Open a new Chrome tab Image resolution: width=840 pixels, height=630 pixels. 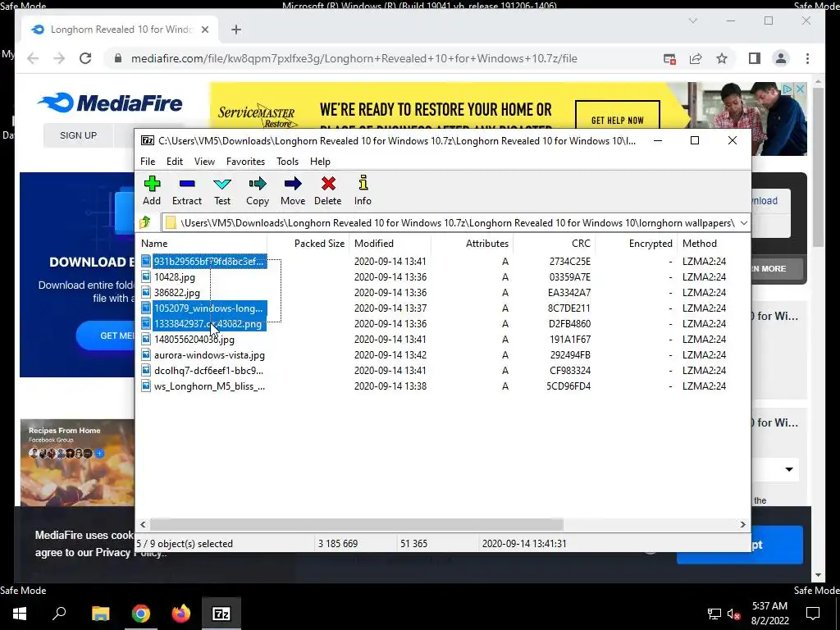236,30
